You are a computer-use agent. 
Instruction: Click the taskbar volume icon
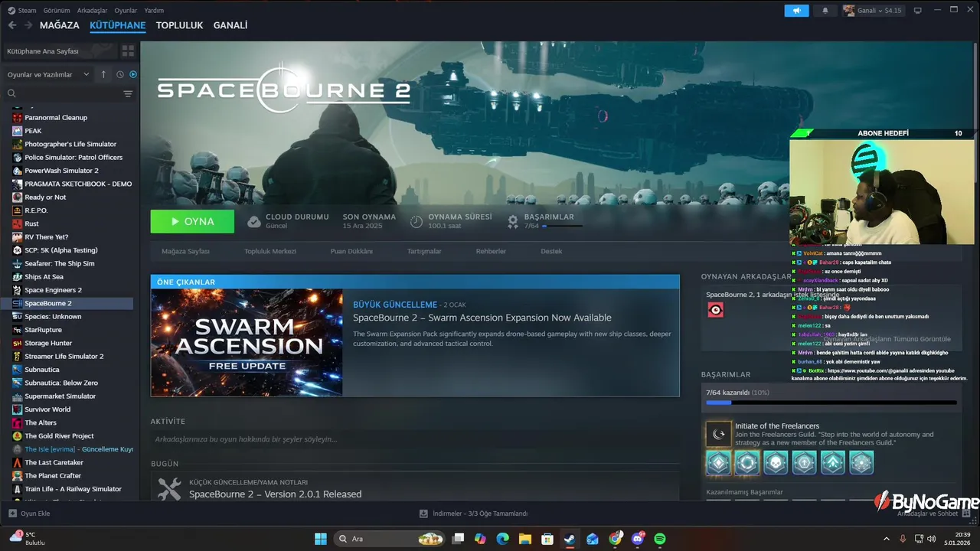932,539
